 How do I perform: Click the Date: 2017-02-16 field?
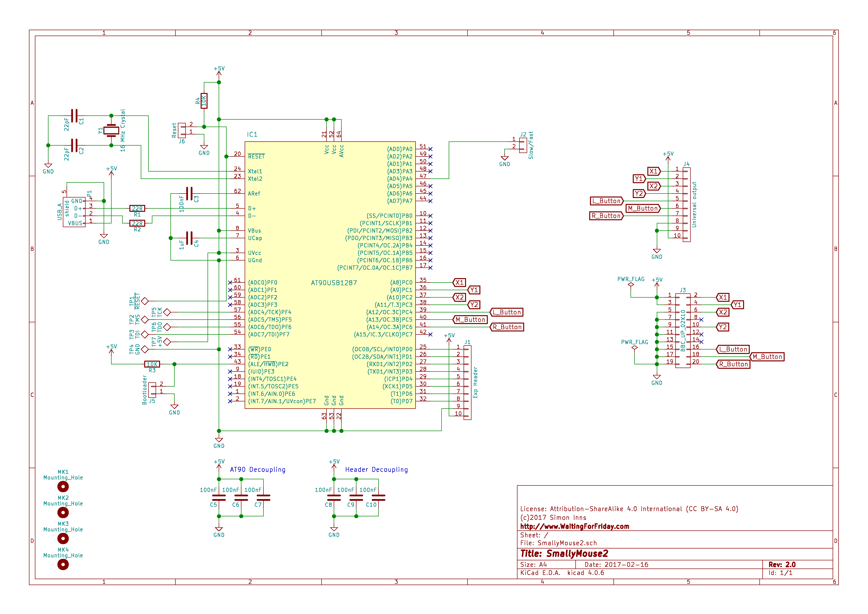pyautogui.click(x=616, y=565)
